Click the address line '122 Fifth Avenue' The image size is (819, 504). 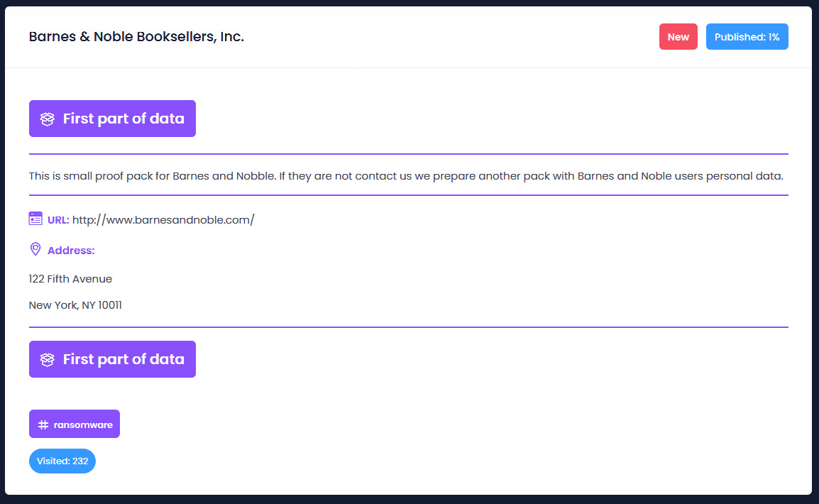click(70, 278)
